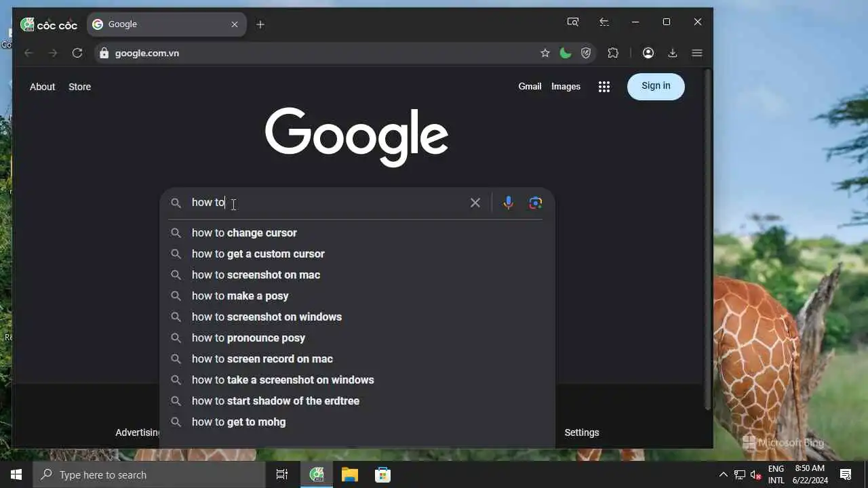Open the notification center icon
The height and width of the screenshot is (488, 868).
pyautogui.click(x=846, y=474)
